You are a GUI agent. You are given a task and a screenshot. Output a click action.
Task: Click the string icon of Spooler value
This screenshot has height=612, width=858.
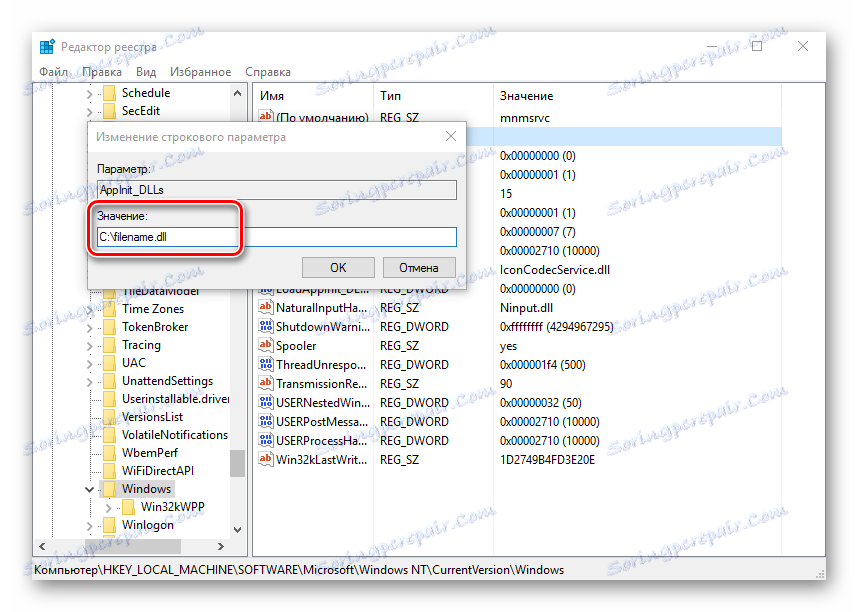[x=265, y=345]
